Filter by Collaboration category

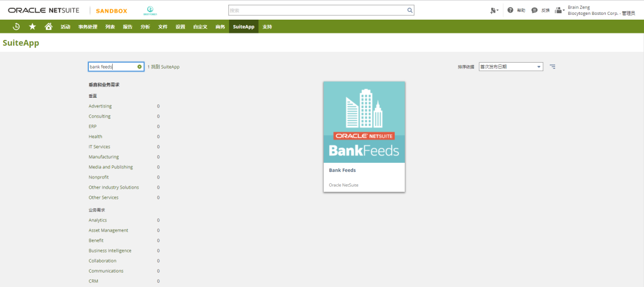pyautogui.click(x=103, y=261)
